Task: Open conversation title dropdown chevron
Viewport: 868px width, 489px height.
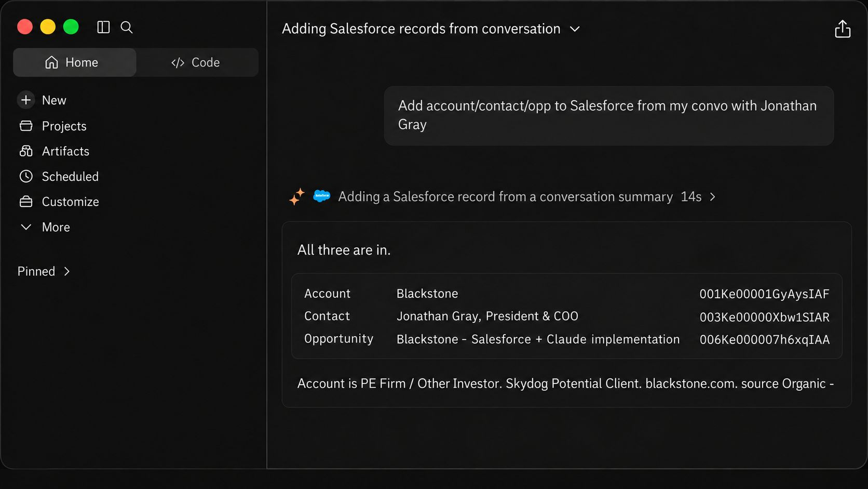Action: (x=575, y=29)
